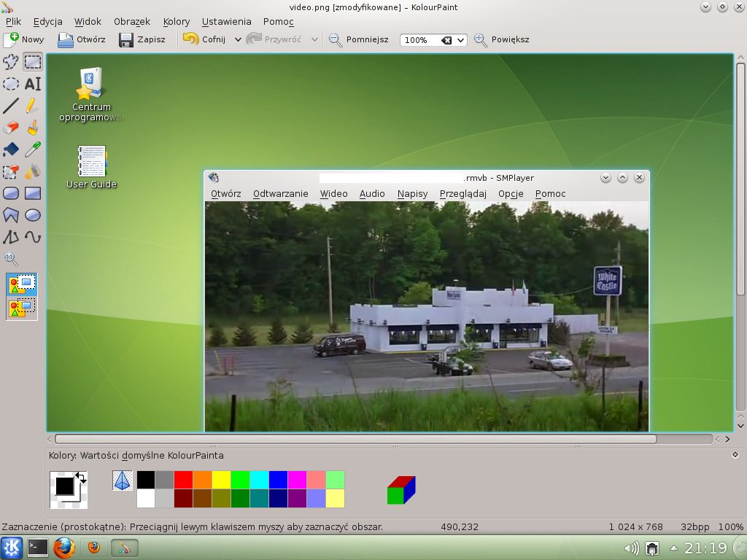The image size is (747, 560).
Task: Expand the Przywróć redo history dropdown
Action: click(314, 39)
